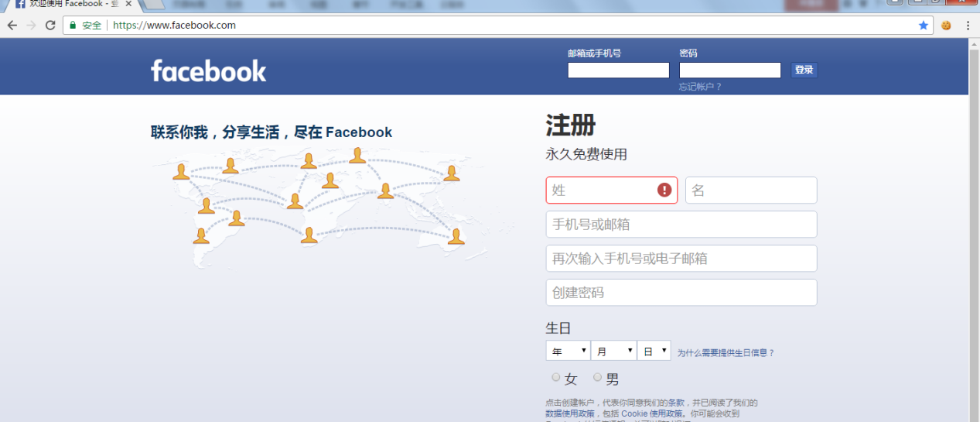Click the 忘记帐户? link
The height and width of the screenshot is (422, 980).
[x=701, y=87]
